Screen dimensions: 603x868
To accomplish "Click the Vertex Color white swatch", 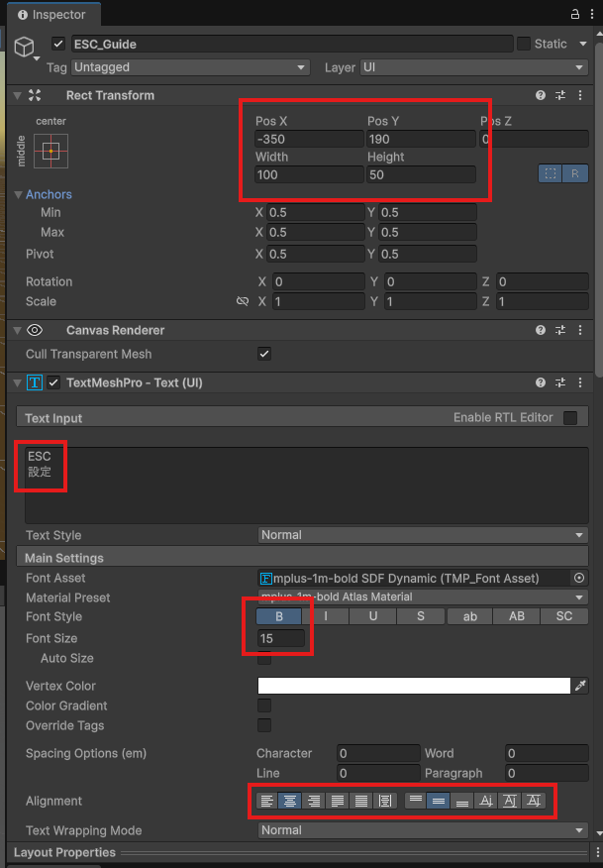I will 414,686.
